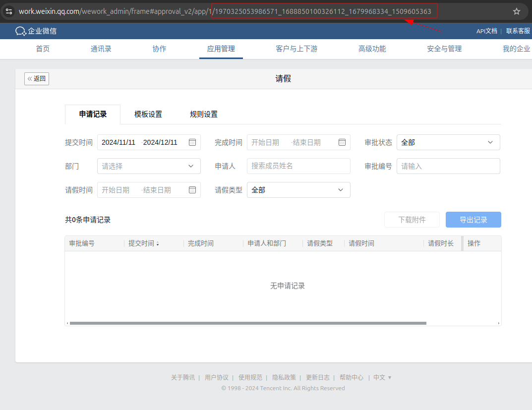This screenshot has height=410, width=532.
Task: Click the 企业微信 logo icon
Action: click(20, 31)
